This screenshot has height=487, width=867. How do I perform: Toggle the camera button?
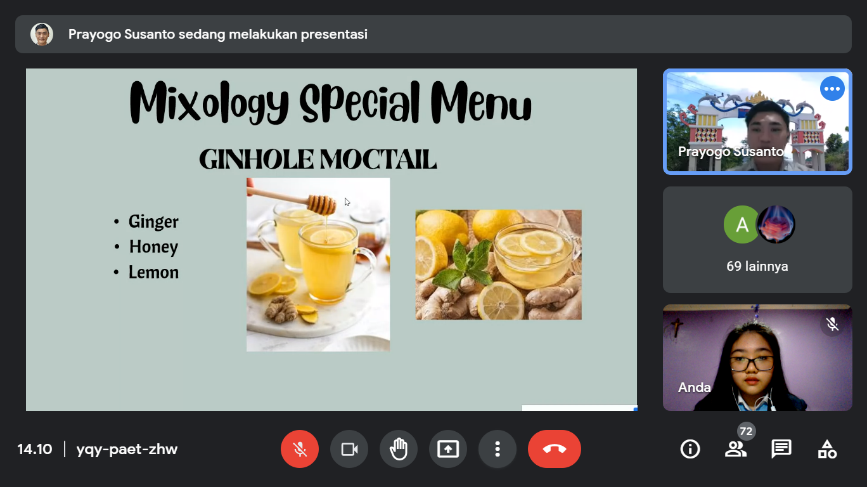click(x=349, y=449)
